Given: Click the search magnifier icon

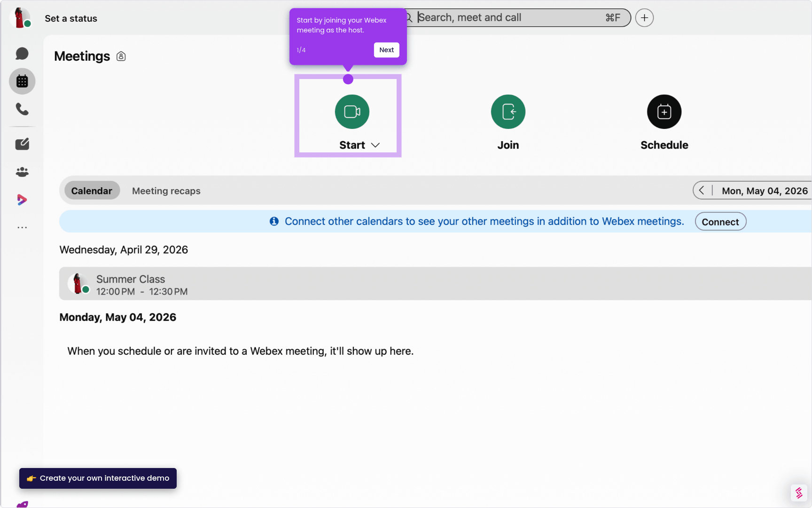Looking at the screenshot, I should (409, 18).
